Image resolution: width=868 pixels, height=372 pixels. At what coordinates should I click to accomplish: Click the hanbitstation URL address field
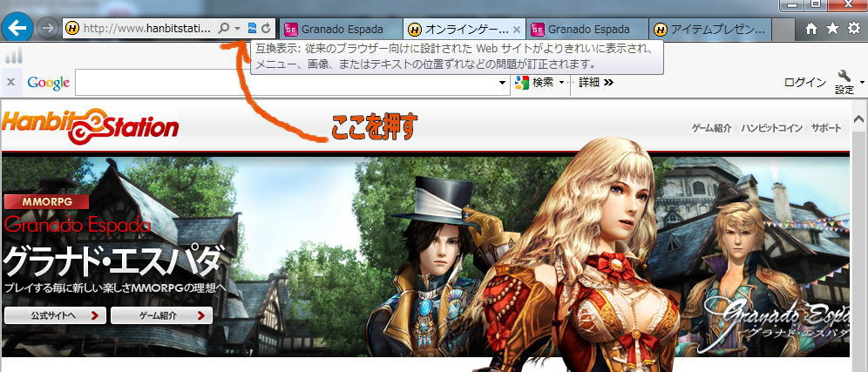coord(147,28)
